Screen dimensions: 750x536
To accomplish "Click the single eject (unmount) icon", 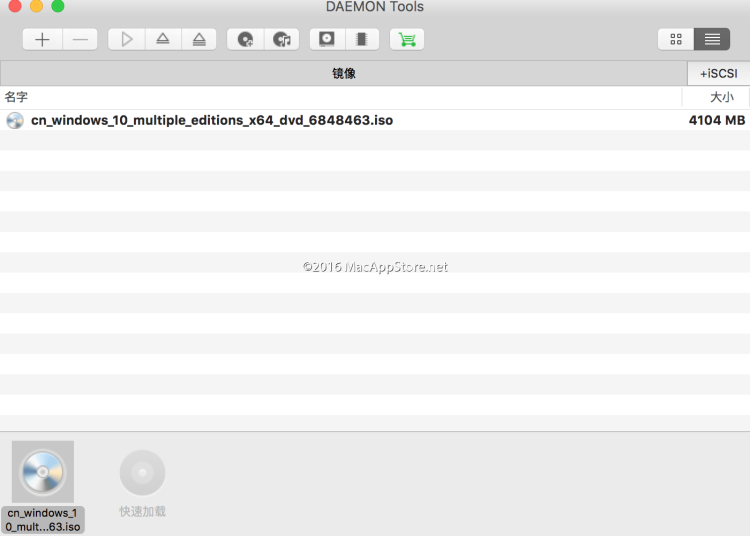I will pos(163,40).
